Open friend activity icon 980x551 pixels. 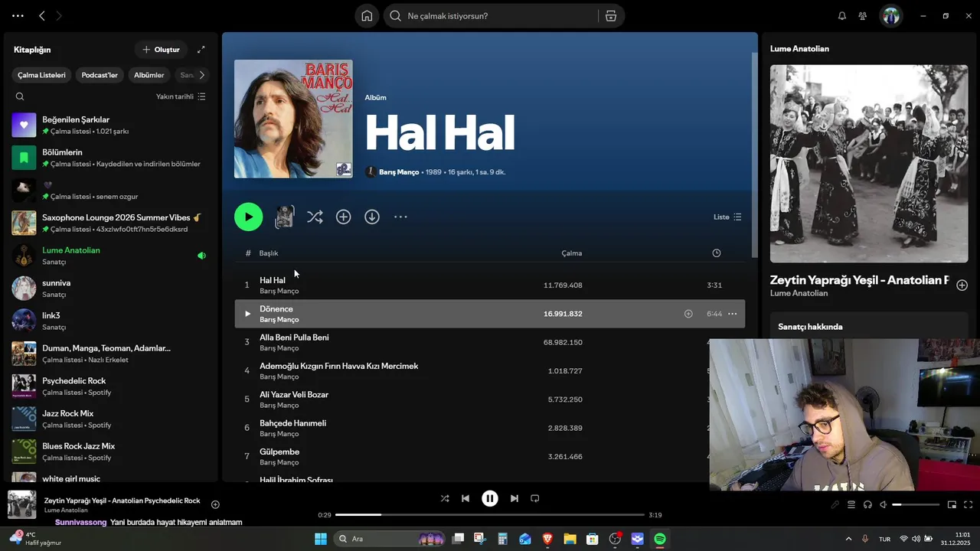[x=863, y=16]
